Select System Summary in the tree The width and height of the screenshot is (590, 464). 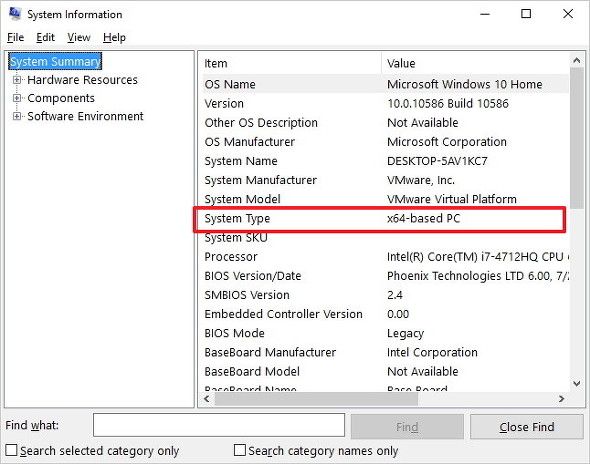[x=55, y=61]
